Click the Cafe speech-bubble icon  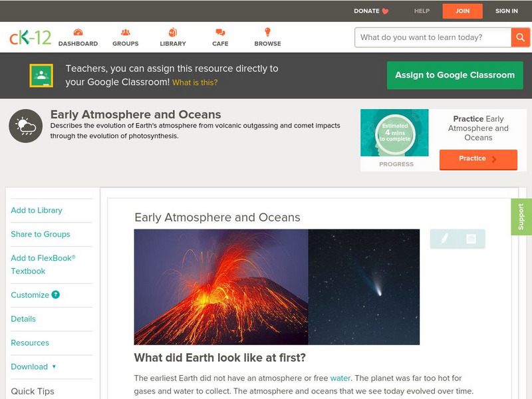(x=219, y=31)
